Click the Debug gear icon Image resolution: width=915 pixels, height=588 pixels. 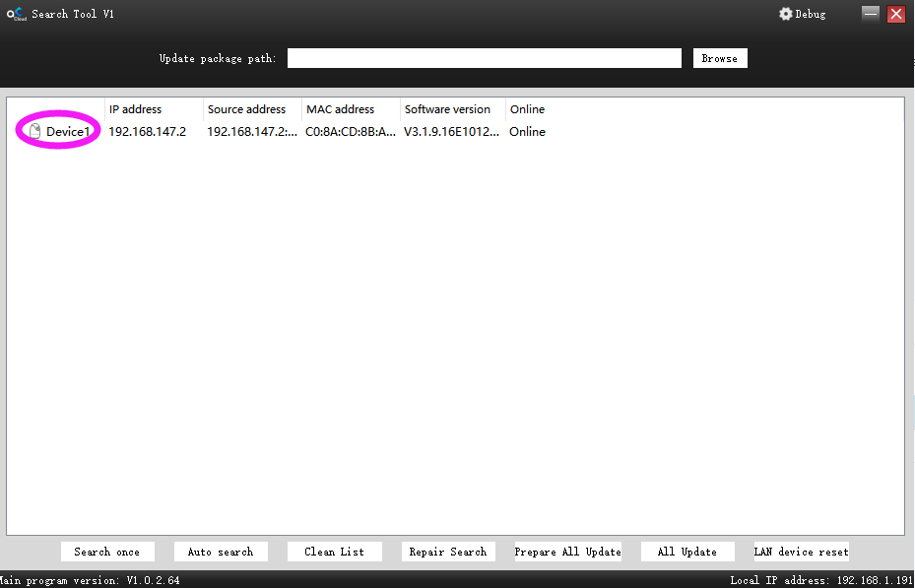(785, 14)
